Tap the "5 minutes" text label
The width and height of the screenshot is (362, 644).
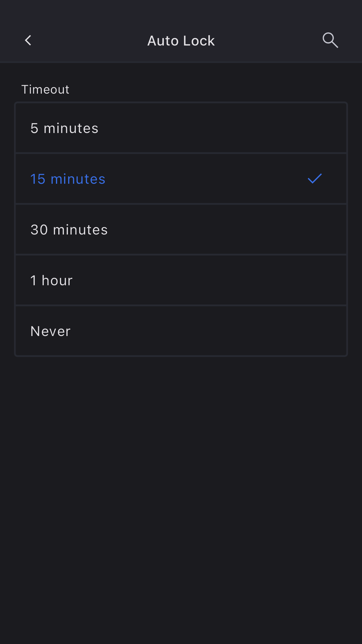64,128
